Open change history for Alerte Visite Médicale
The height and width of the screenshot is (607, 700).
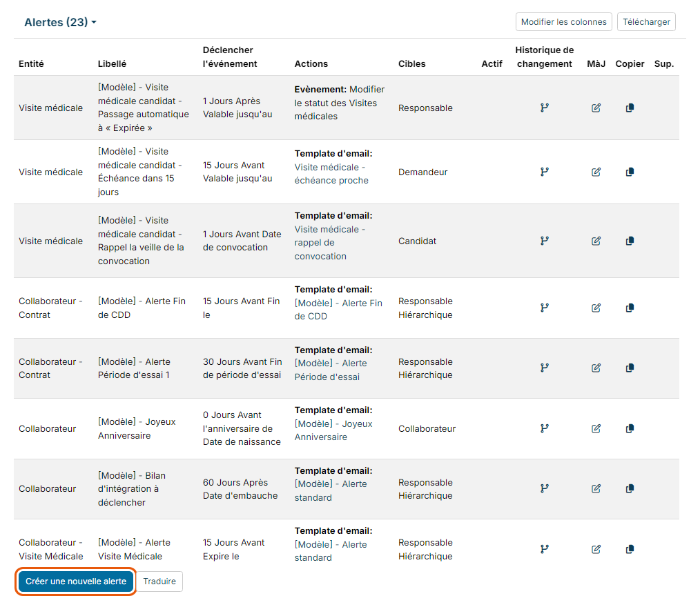click(544, 550)
